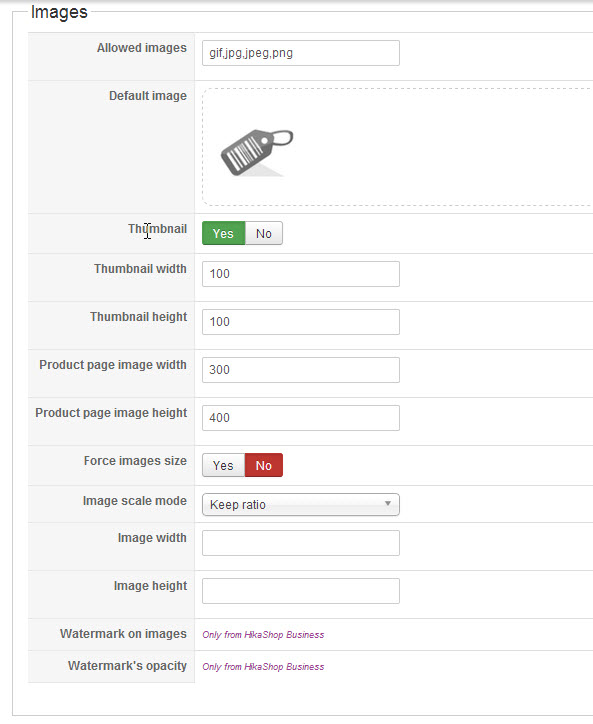593x724 pixels.
Task: Set Force images size to No
Action: 264,465
